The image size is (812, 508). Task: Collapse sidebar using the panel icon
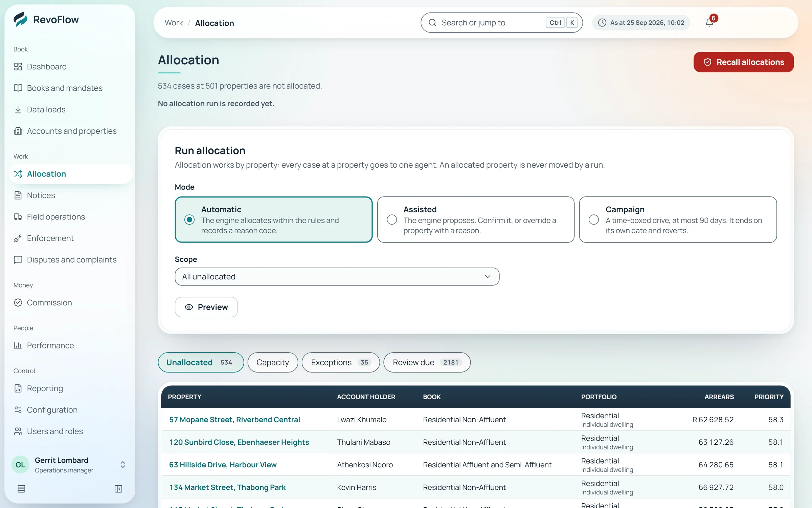(x=118, y=489)
